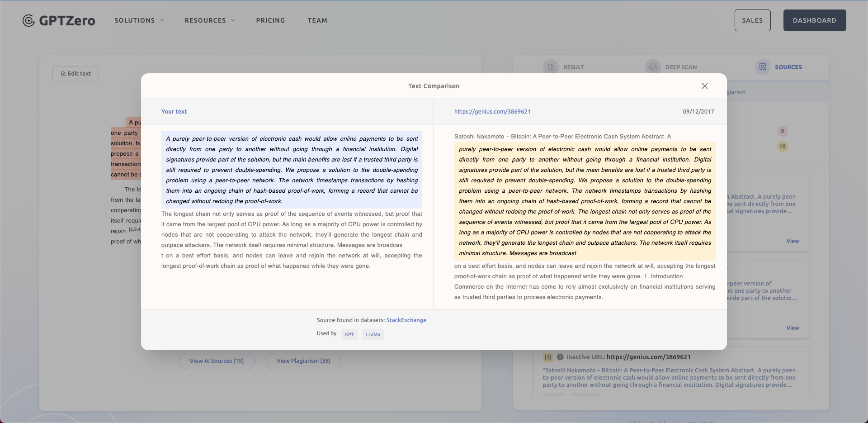Open the TEAM page
Viewport: 868px width, 423px height.
(317, 20)
